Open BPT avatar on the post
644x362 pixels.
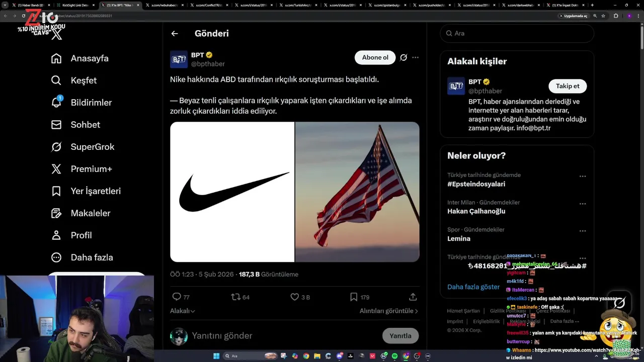pyautogui.click(x=179, y=59)
